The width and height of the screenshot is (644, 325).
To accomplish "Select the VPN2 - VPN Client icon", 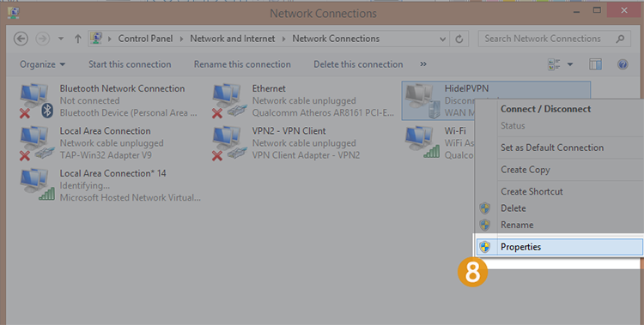I will click(x=229, y=143).
